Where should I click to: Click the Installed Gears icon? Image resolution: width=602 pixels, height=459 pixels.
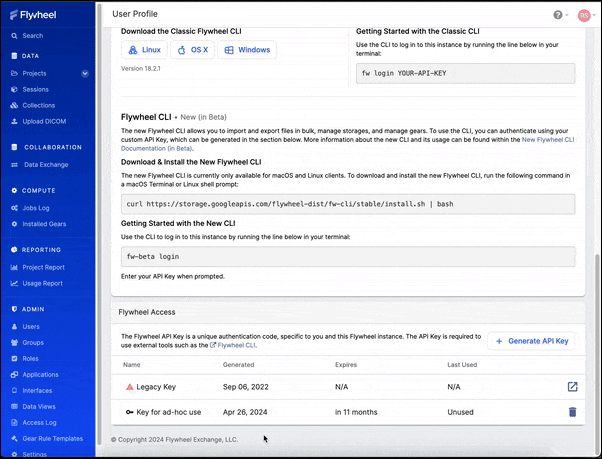[x=14, y=224]
